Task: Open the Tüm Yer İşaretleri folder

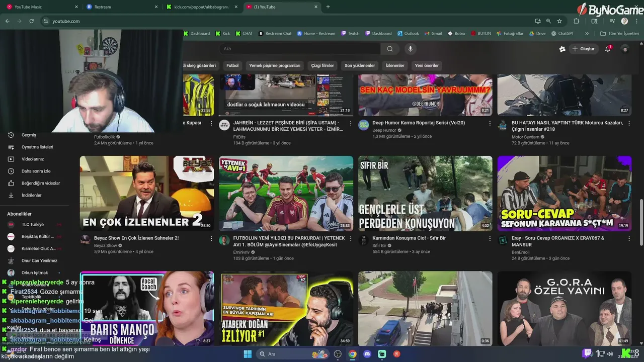Action: point(620,34)
